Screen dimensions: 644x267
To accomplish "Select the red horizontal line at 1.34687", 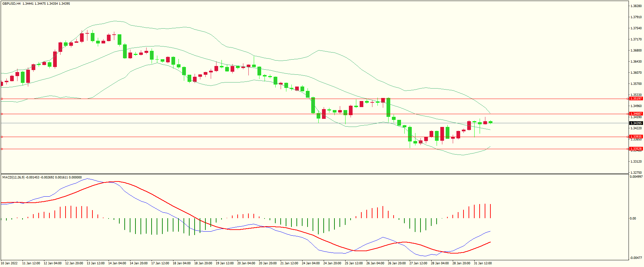I will [315, 114].
